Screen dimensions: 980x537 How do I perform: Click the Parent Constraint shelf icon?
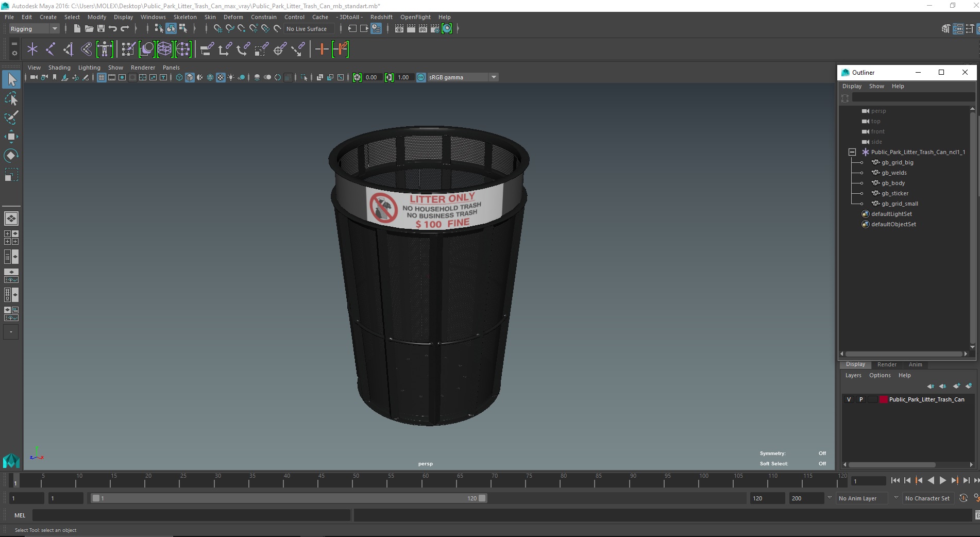coord(207,49)
